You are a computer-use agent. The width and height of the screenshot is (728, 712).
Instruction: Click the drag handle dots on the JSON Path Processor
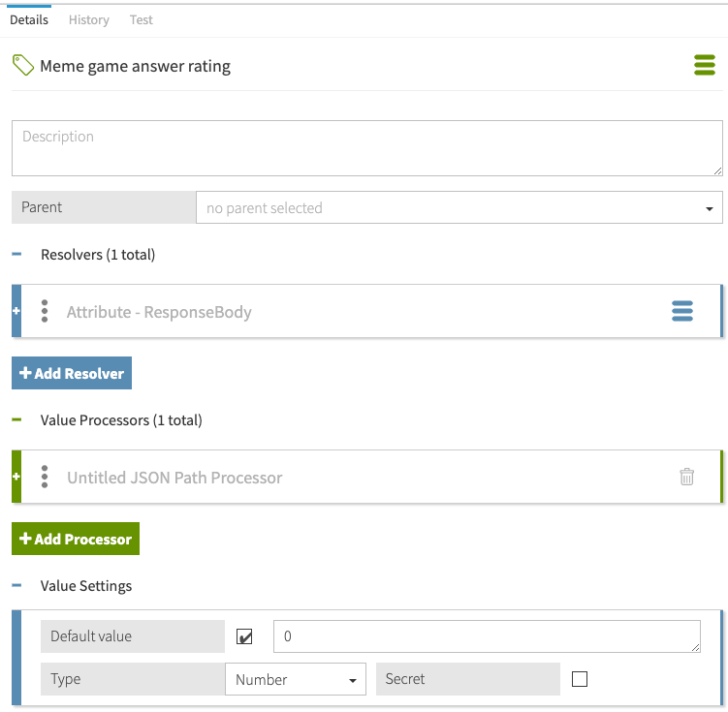tap(45, 477)
